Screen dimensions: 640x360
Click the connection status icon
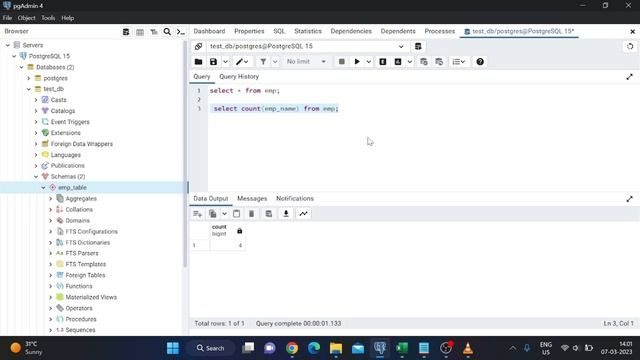[x=198, y=46]
